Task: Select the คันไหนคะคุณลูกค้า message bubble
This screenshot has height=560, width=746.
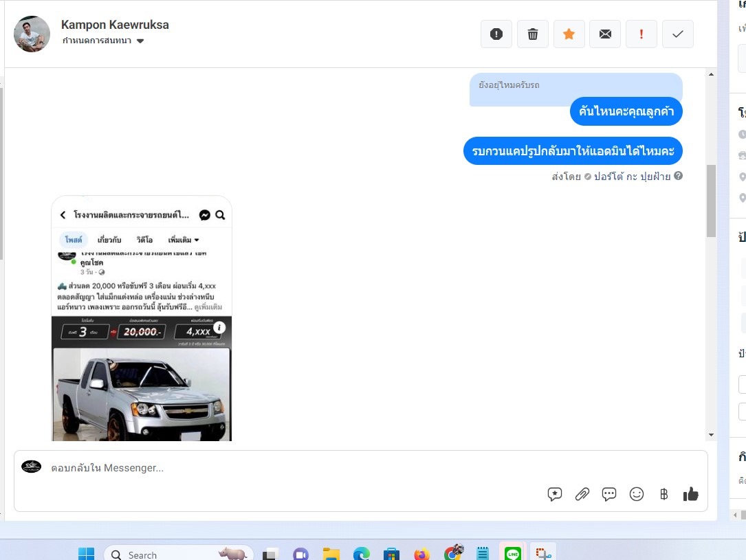Action: coord(626,111)
